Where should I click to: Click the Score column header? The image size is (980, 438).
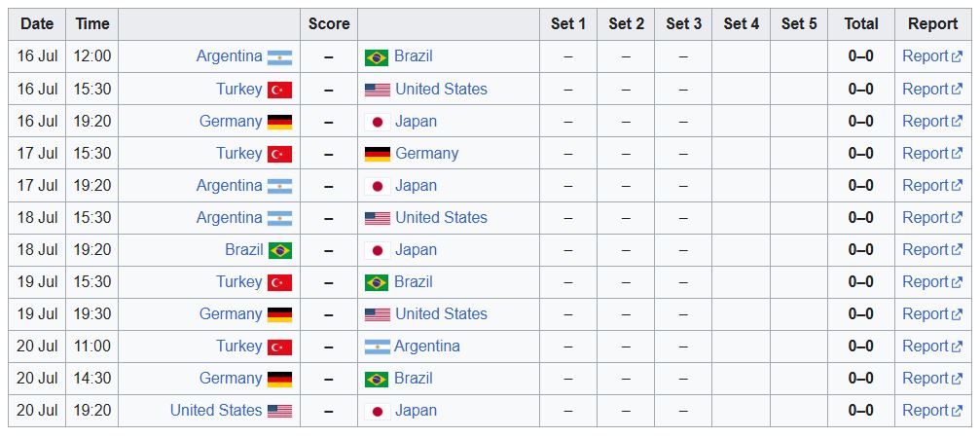[x=329, y=24]
